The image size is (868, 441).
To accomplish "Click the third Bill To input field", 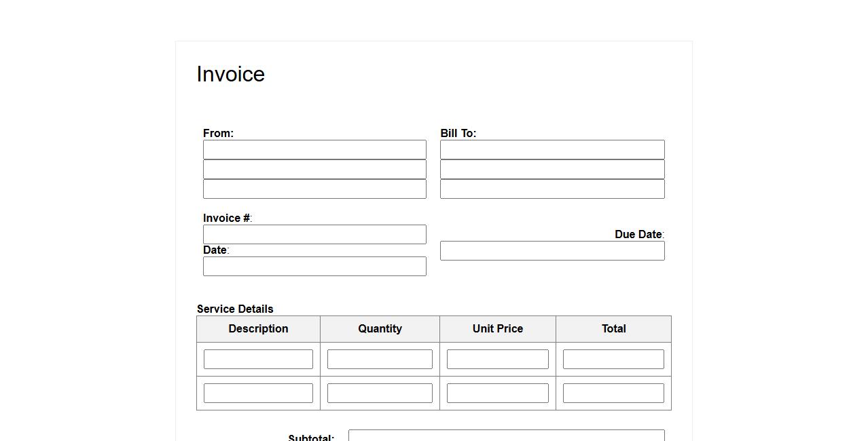I will click(552, 189).
